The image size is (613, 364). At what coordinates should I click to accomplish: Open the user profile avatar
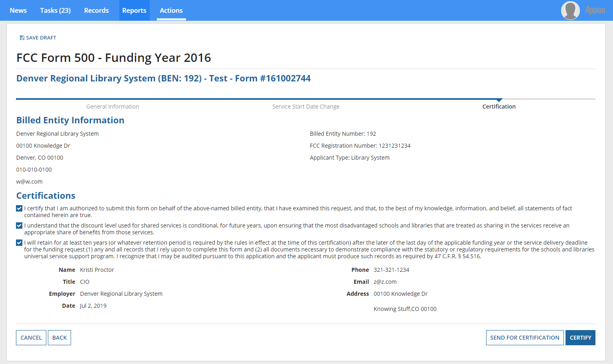click(570, 10)
